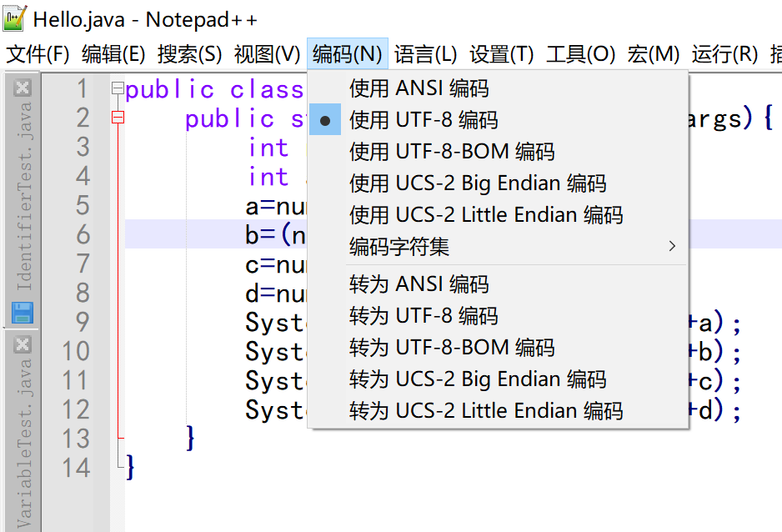Click the Notepad++ app icon in title bar
This screenshot has height=532, width=782.
[x=14, y=18]
